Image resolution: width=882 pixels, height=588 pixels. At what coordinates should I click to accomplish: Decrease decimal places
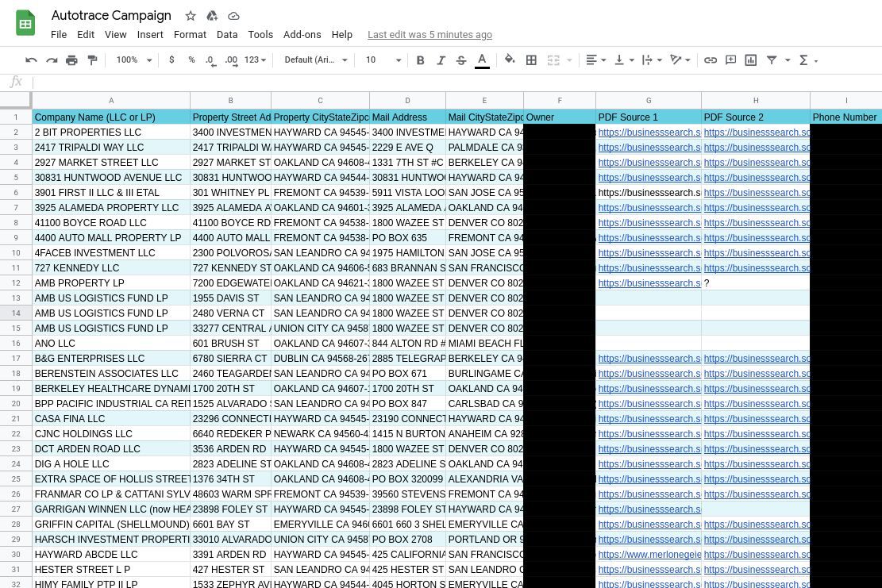[210, 60]
